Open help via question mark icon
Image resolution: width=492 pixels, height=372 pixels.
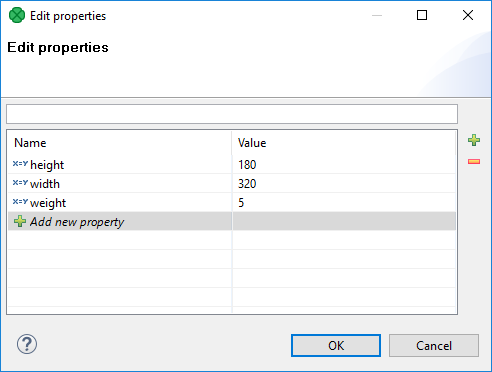[x=27, y=344]
